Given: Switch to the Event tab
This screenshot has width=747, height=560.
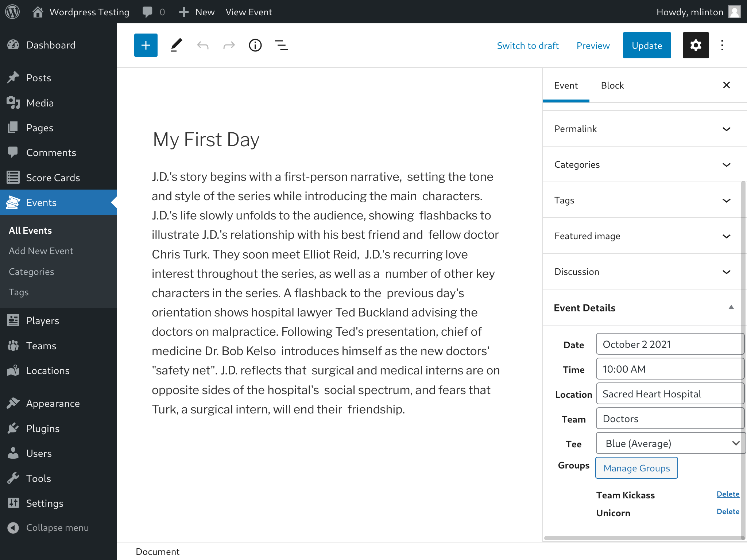Looking at the screenshot, I should 566,85.
